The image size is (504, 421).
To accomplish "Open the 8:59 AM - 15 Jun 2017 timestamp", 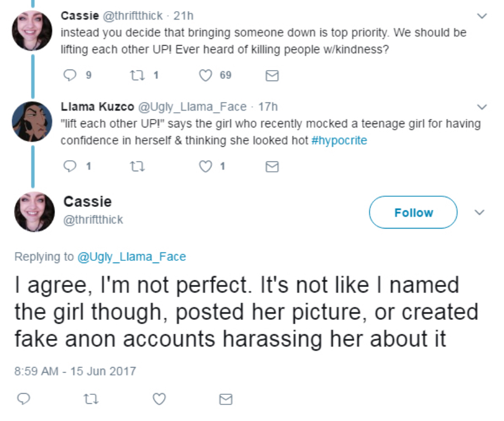I will [x=75, y=370].
